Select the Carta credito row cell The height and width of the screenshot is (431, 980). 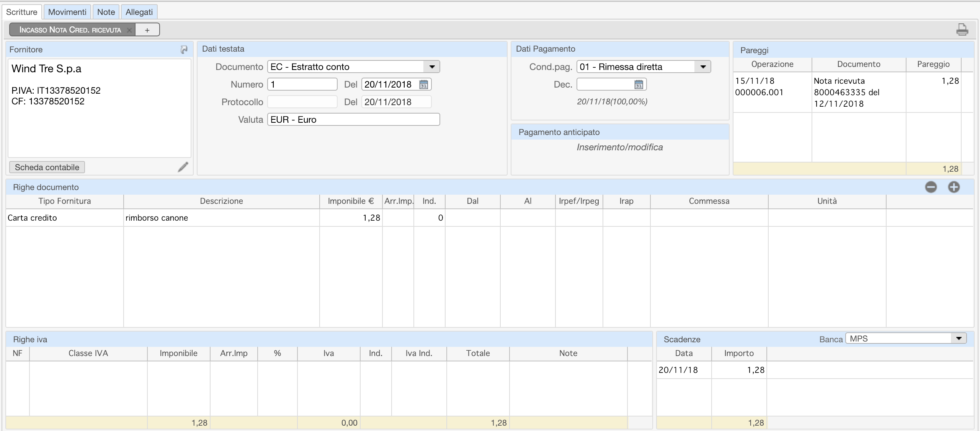pos(65,218)
